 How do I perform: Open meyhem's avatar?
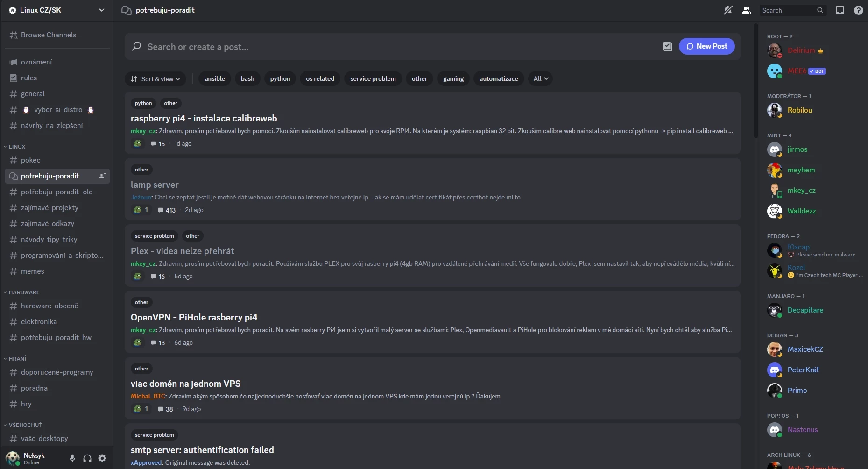[x=775, y=170]
